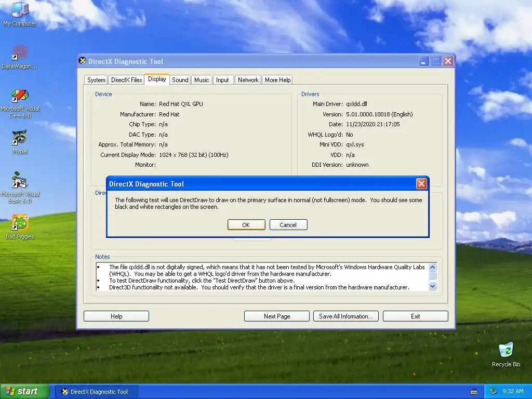Image resolution: width=532 pixels, height=399 pixels.
Task: Click the note about Test DirectDraw button
Action: [202, 281]
